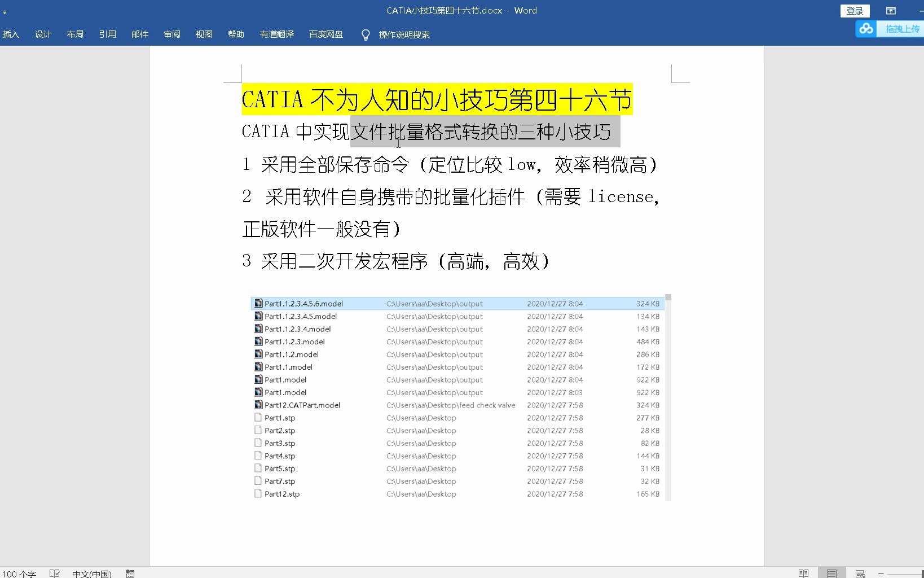Open the 百度网盘 add-in tab
The image size is (924, 578).
325,34
